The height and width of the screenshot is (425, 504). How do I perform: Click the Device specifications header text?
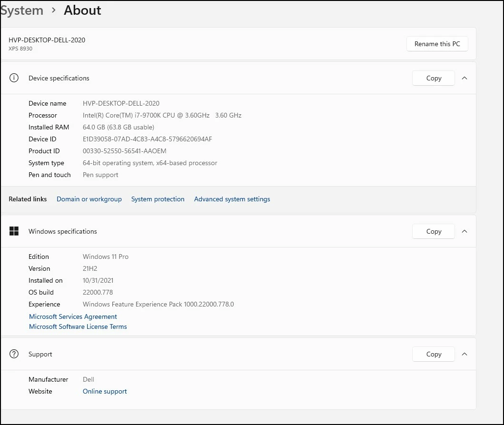coord(59,78)
